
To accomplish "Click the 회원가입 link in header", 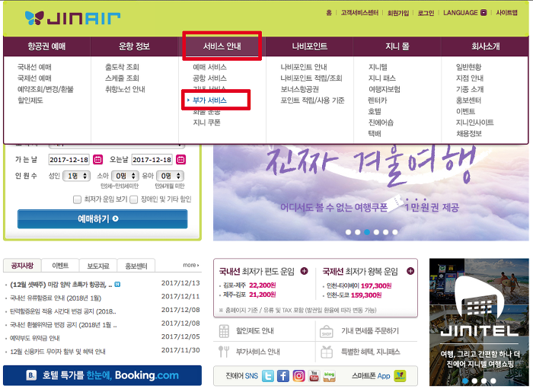I will click(398, 13).
